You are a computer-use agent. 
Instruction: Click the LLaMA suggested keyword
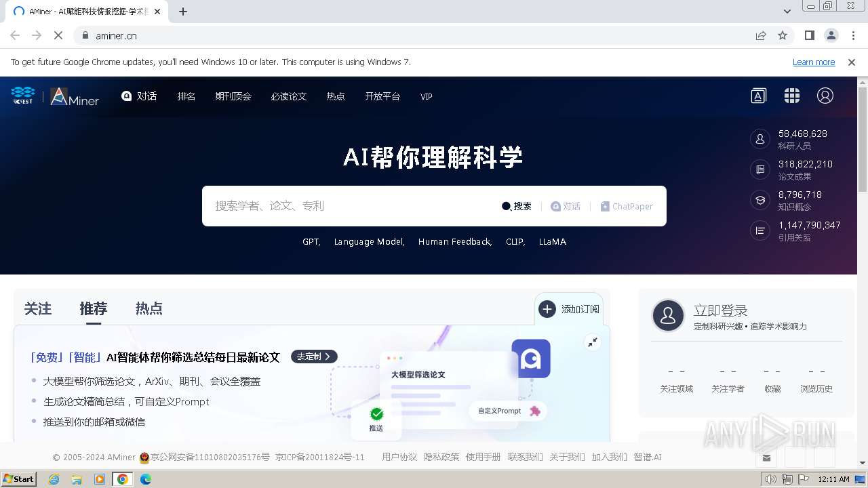(553, 241)
